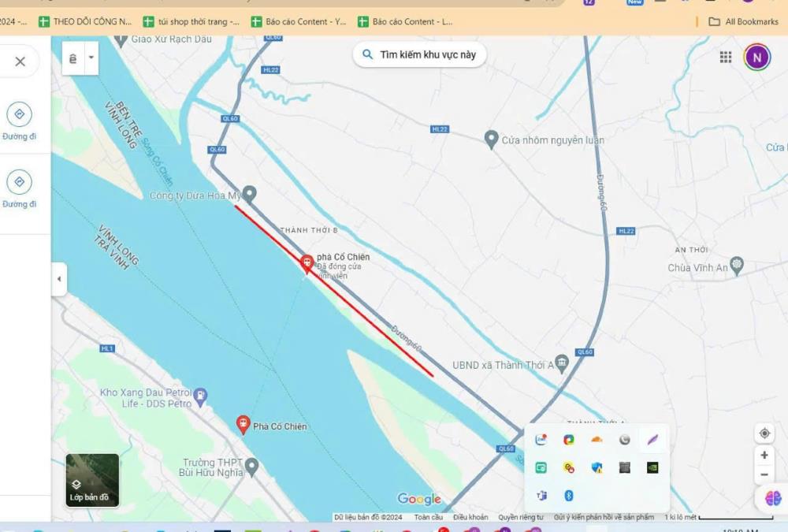
Task: Click the ê input method button
Action: point(72,58)
